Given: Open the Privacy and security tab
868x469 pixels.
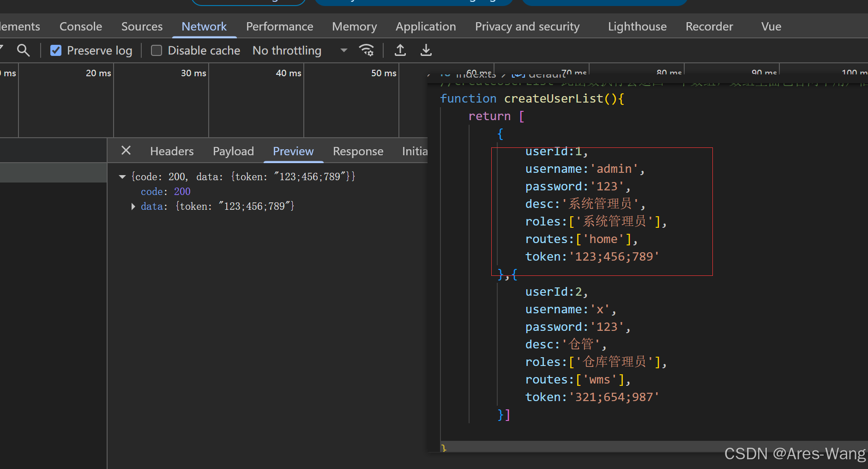Looking at the screenshot, I should pos(527,26).
